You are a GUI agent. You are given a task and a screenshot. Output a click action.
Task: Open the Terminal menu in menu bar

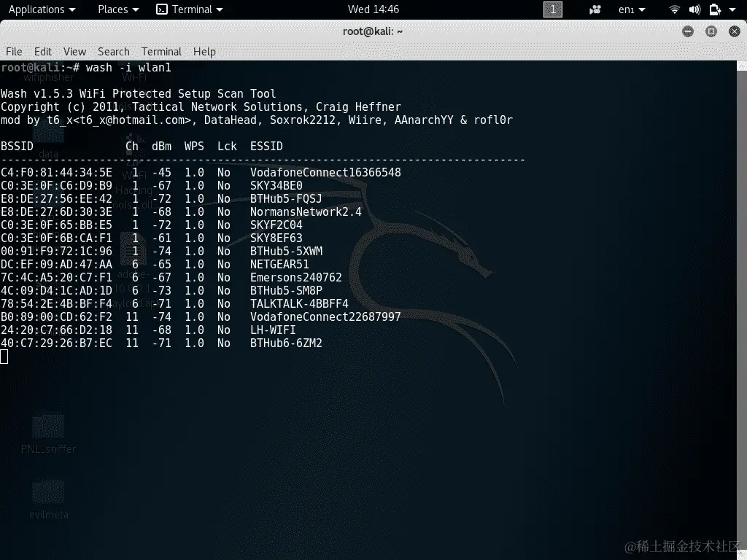pyautogui.click(x=161, y=52)
